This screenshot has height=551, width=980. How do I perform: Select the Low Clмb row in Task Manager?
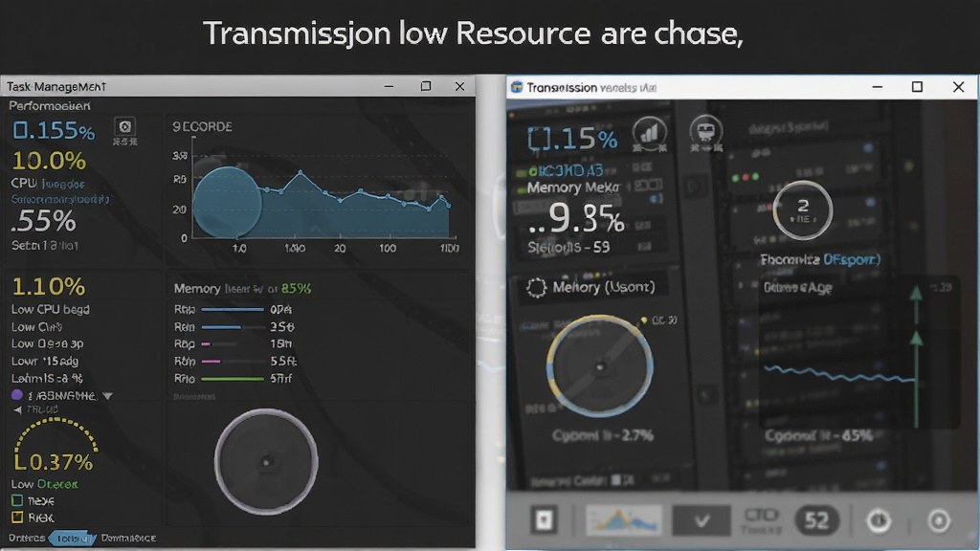[36, 327]
